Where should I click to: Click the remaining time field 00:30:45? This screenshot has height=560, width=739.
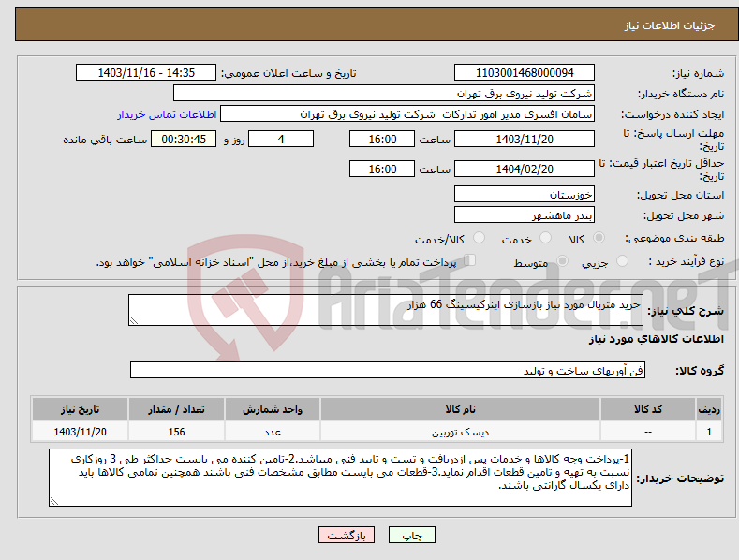click(x=184, y=139)
